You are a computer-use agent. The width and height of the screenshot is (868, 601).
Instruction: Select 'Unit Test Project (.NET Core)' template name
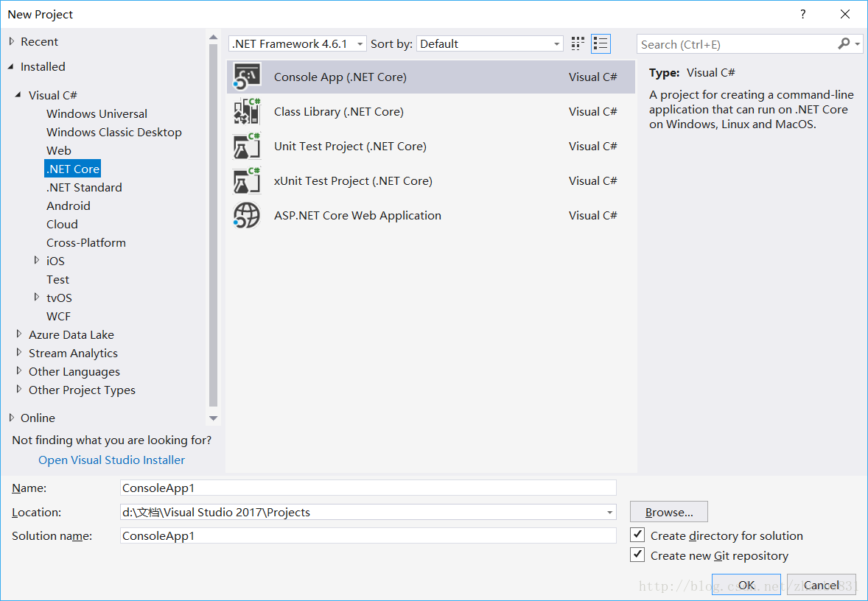(351, 146)
